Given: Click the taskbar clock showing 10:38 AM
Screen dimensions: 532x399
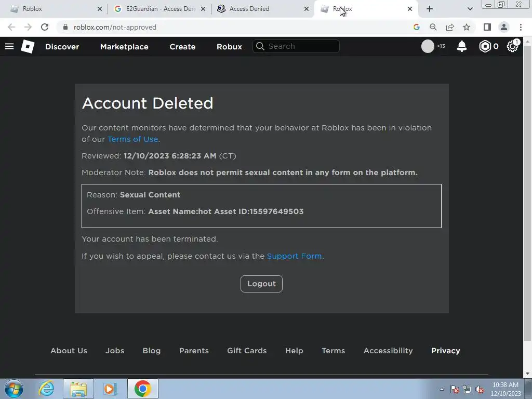Looking at the screenshot, I should (506, 389).
